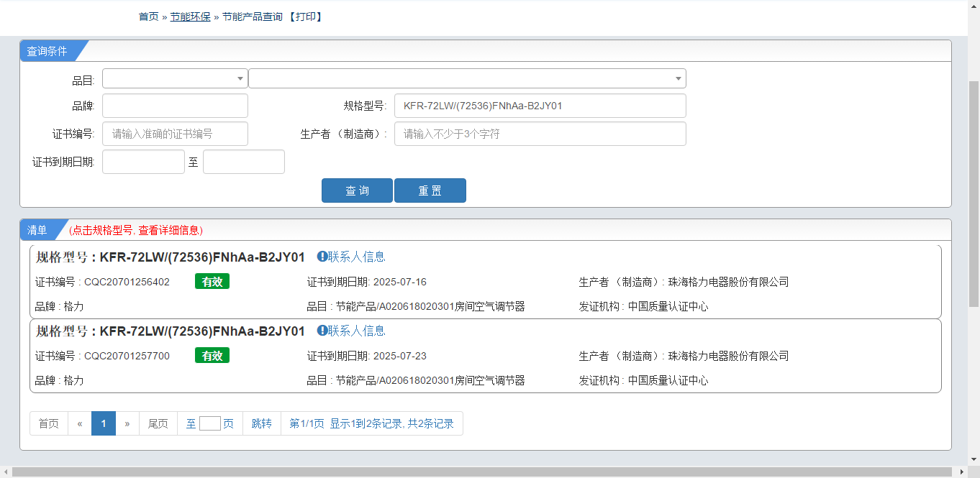This screenshot has height=478, width=980.
Task: Click info icon in CQC20701257700 card
Action: tap(322, 331)
